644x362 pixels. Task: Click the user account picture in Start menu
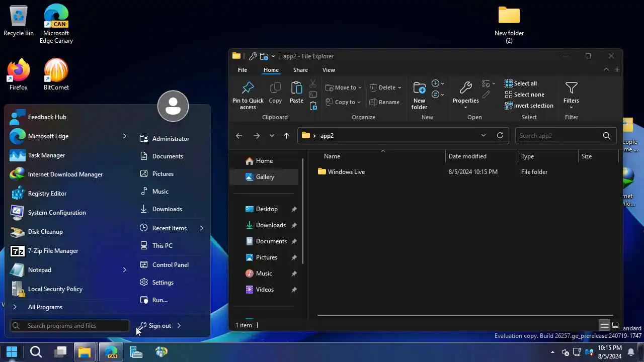pos(173,106)
